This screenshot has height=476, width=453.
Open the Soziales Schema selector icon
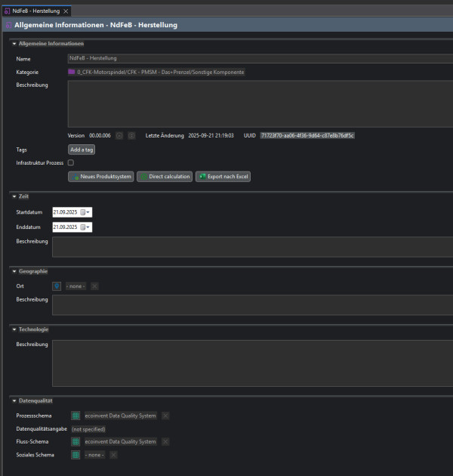(x=75, y=454)
